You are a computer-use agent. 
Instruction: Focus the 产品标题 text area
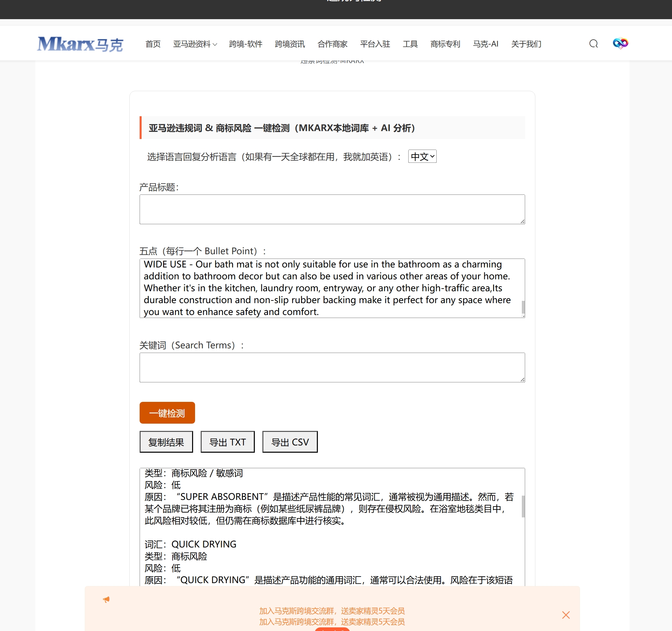point(332,209)
